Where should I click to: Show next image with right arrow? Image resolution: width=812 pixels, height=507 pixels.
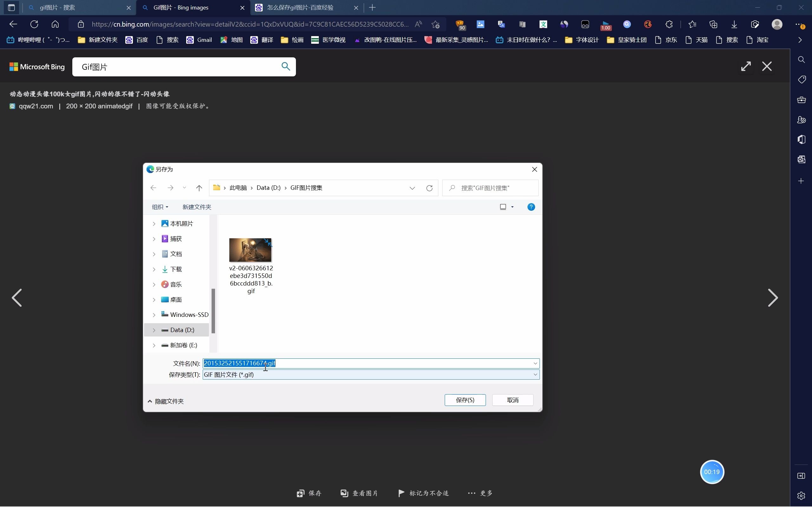pyautogui.click(x=772, y=298)
